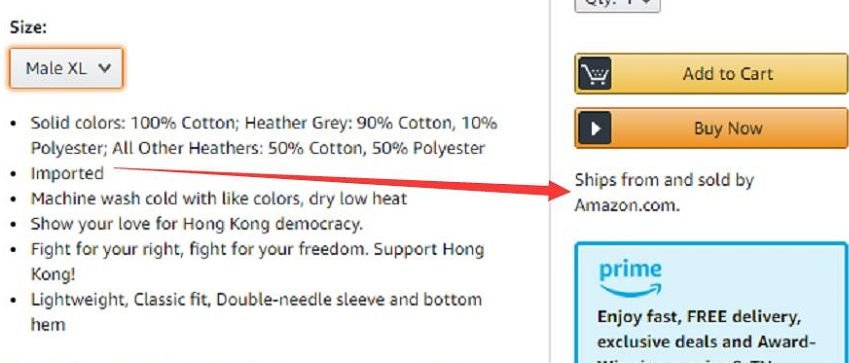This screenshot has width=849, height=363.
Task: Click the 'Lightweight, Classic fit' bullet
Action: pos(256,312)
